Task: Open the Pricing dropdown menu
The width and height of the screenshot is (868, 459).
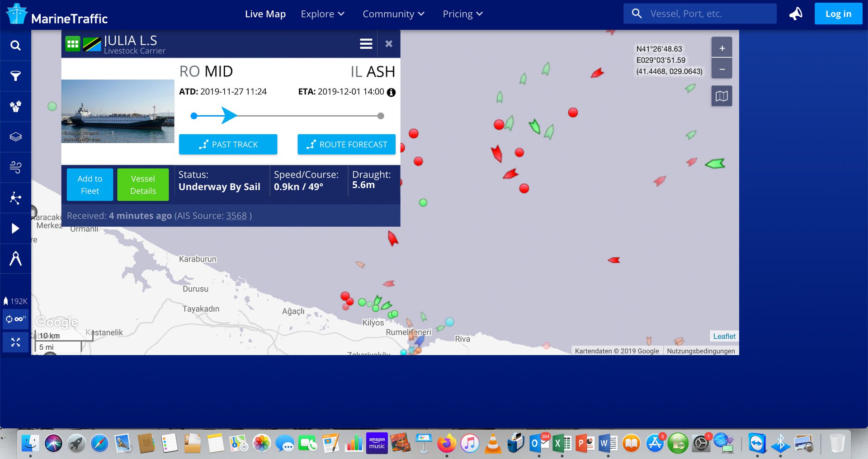Action: (x=462, y=14)
